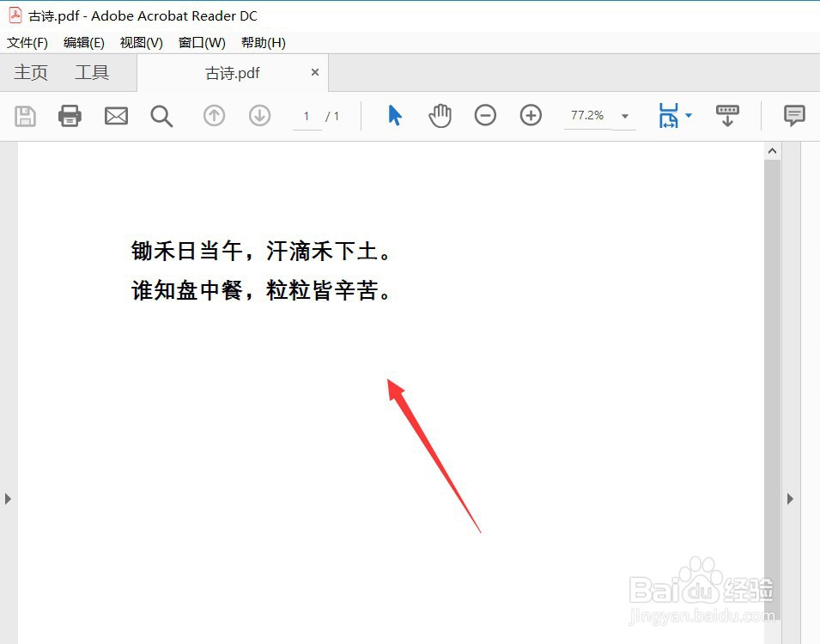Activate the Hand pan tool
Viewport: 820px width, 644px height.
tap(440, 116)
